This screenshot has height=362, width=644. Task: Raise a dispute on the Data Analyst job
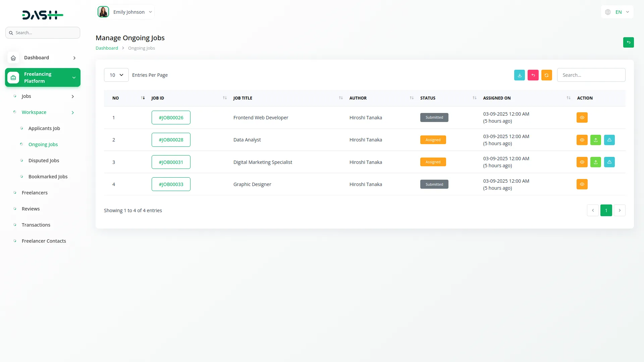click(x=609, y=140)
